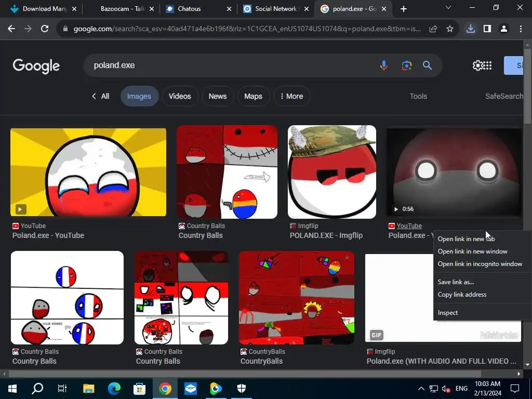Click the browser forward arrow
The height and width of the screenshot is (399, 532).
[28, 29]
